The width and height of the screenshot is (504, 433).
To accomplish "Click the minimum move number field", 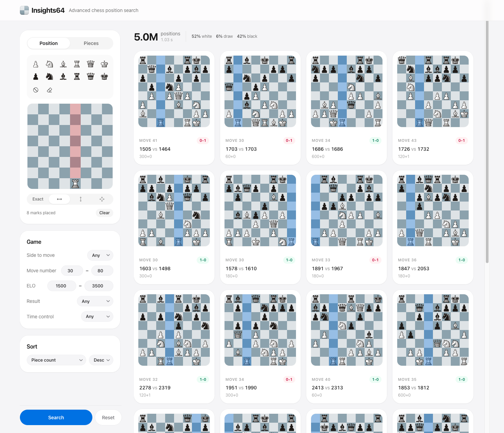I will (x=72, y=271).
